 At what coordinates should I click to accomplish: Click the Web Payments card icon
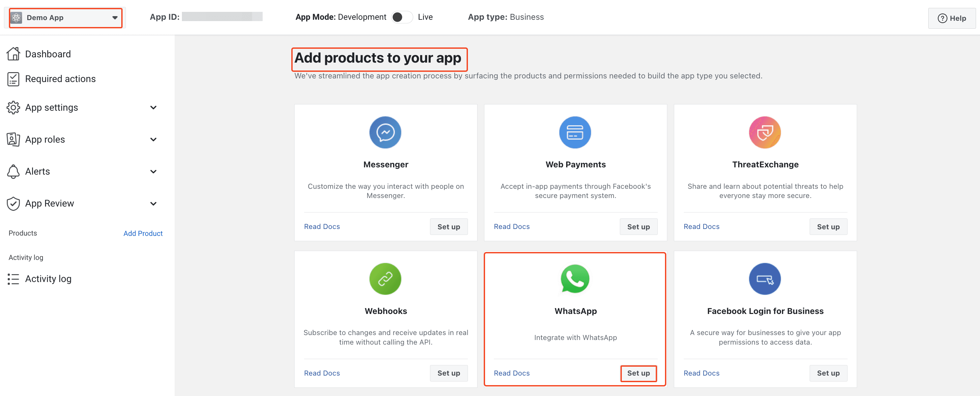point(575,132)
